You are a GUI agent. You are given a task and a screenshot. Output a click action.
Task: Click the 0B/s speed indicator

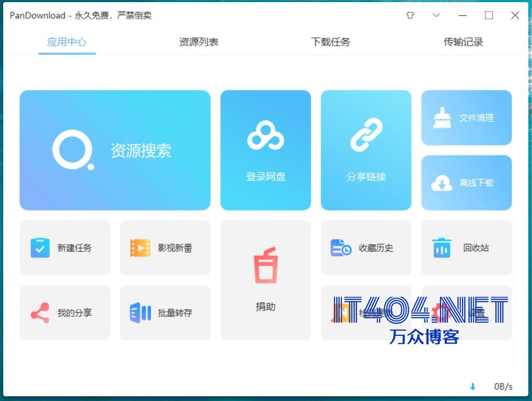pos(503,386)
